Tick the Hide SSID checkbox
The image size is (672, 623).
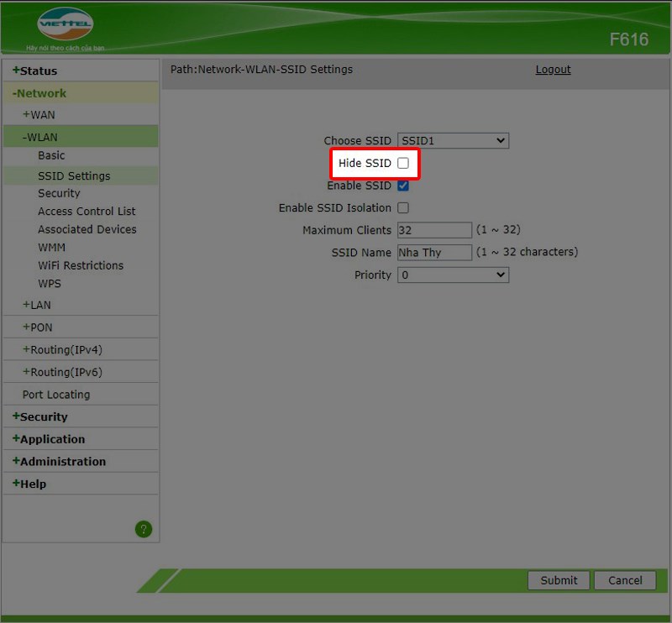[403, 163]
